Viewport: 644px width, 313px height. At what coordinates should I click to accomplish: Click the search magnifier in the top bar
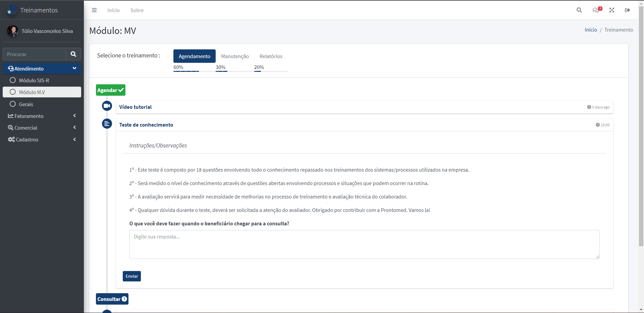[579, 10]
